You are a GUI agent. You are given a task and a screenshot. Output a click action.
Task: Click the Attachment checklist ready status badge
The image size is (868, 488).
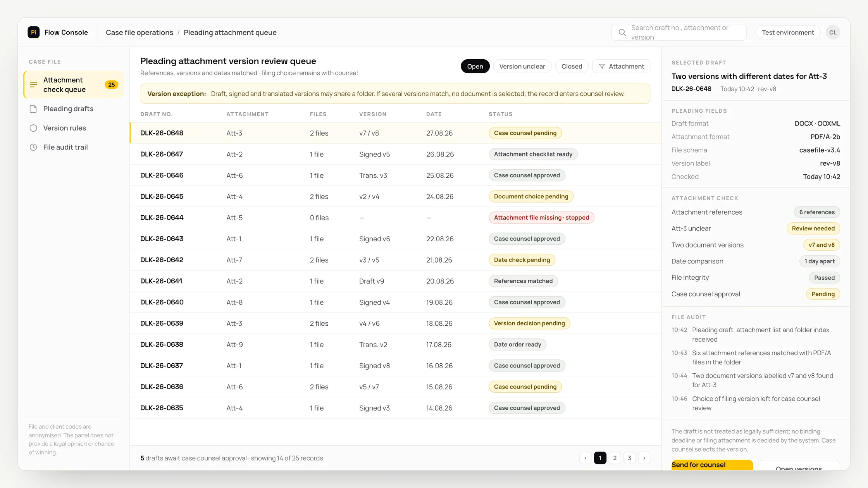533,154
